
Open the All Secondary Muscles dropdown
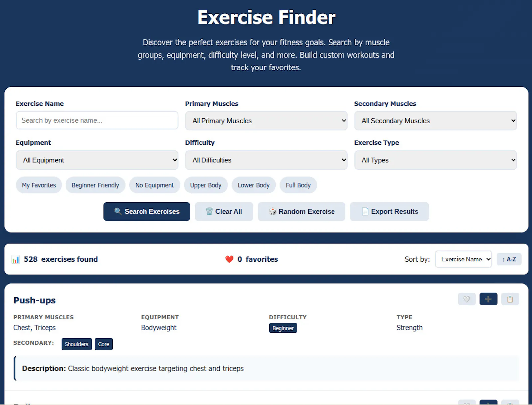pyautogui.click(x=436, y=121)
